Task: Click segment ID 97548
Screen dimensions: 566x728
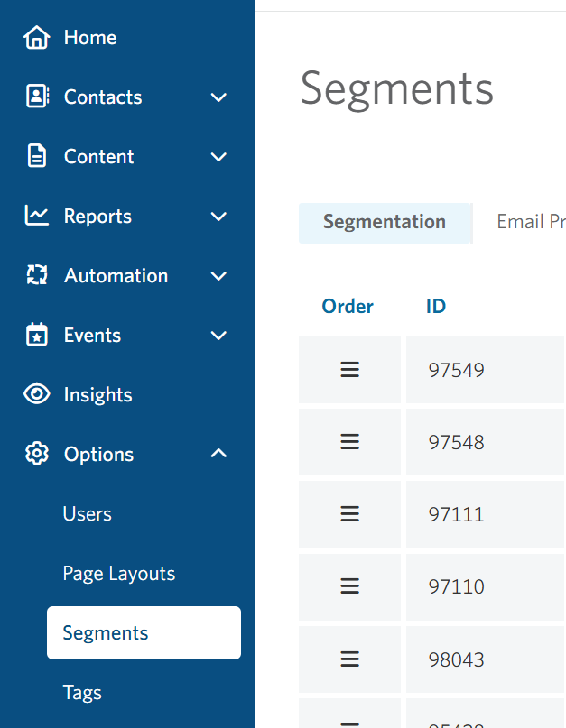Action: point(457,442)
